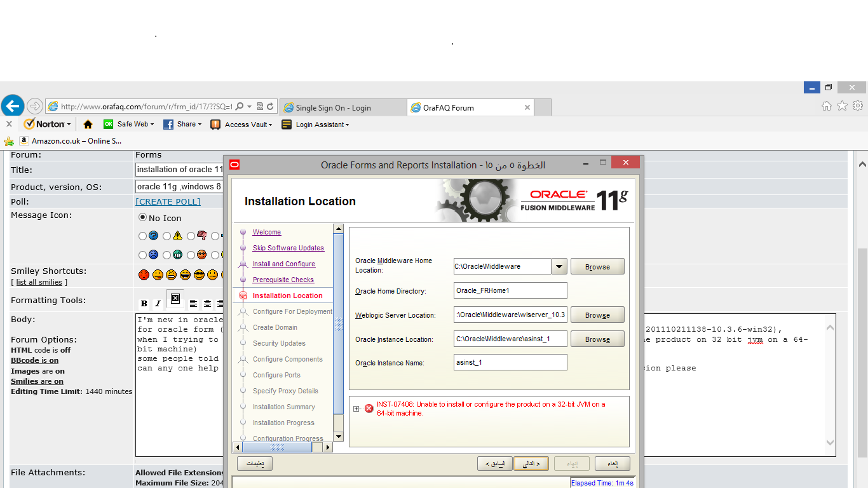
Task: Click the Italic formatting tool
Action: click(x=157, y=304)
